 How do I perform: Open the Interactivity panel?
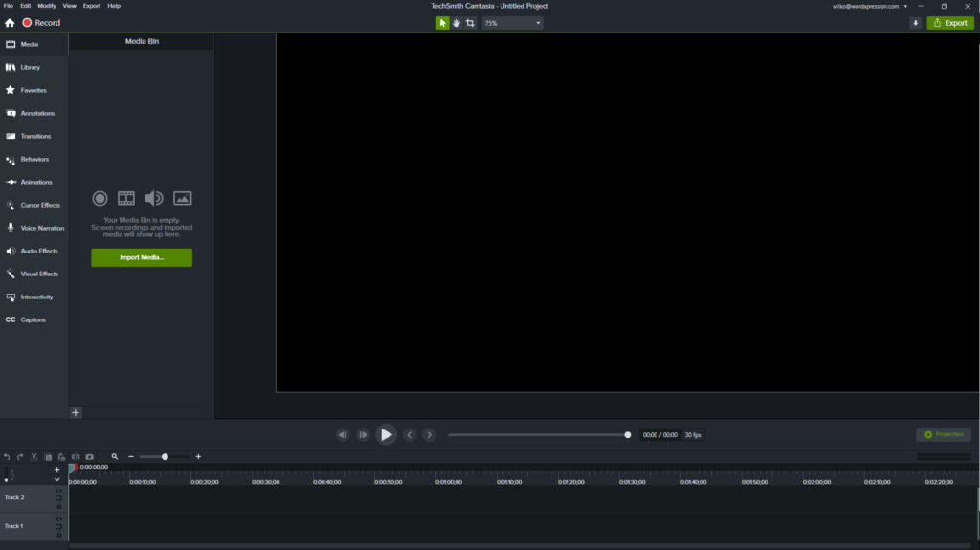(33, 297)
